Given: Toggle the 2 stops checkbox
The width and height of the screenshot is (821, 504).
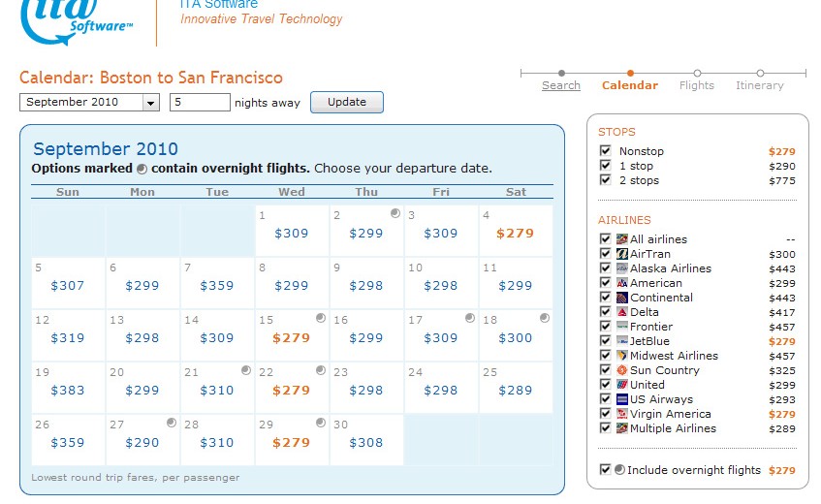Looking at the screenshot, I should point(606,180).
